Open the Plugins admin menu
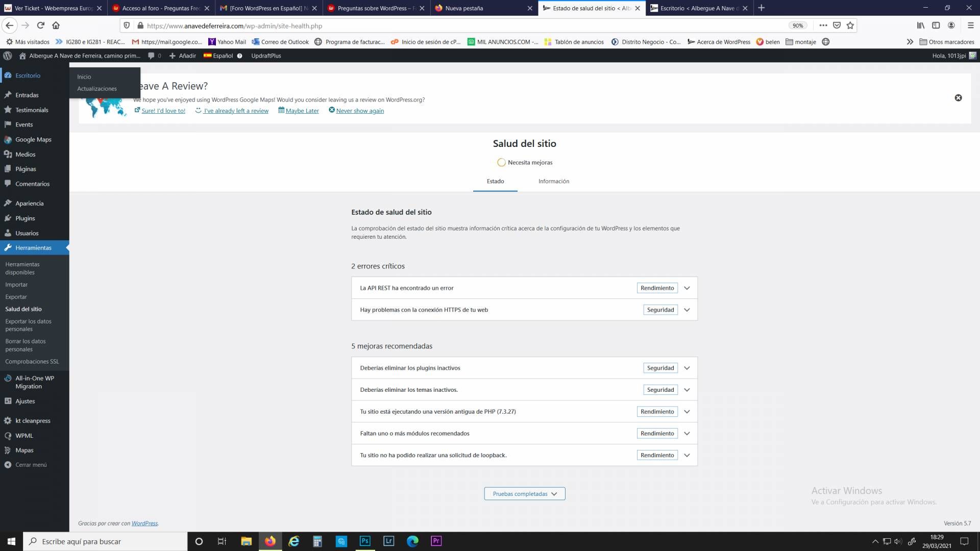Viewport: 980px width, 551px height. coord(25,218)
